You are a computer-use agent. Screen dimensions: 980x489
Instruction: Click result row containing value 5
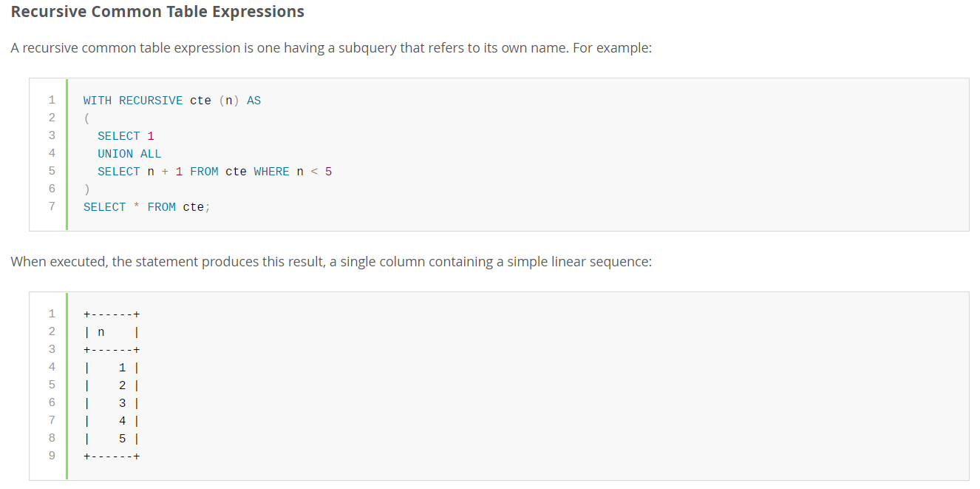click(112, 438)
